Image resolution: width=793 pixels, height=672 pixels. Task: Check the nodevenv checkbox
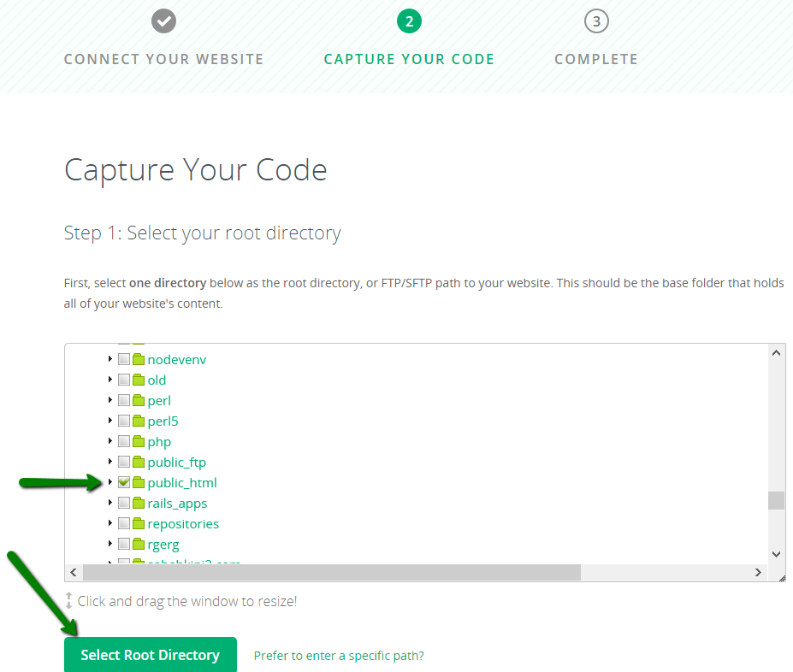(x=124, y=359)
